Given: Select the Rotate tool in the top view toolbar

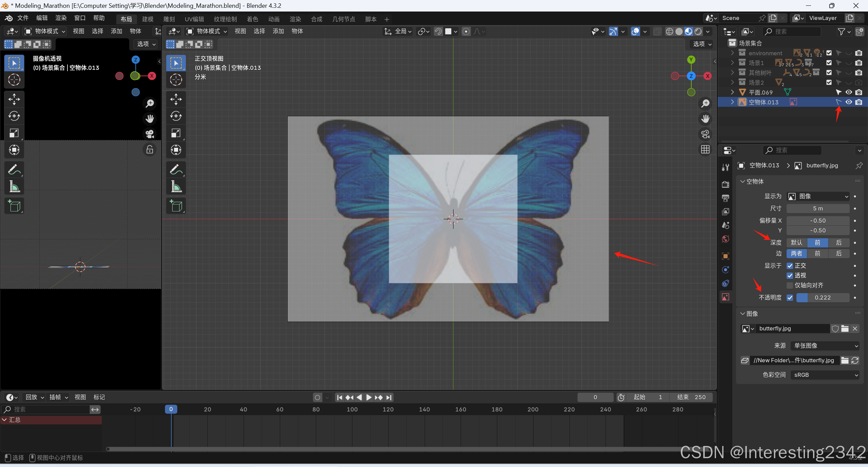Looking at the screenshot, I should [x=176, y=116].
